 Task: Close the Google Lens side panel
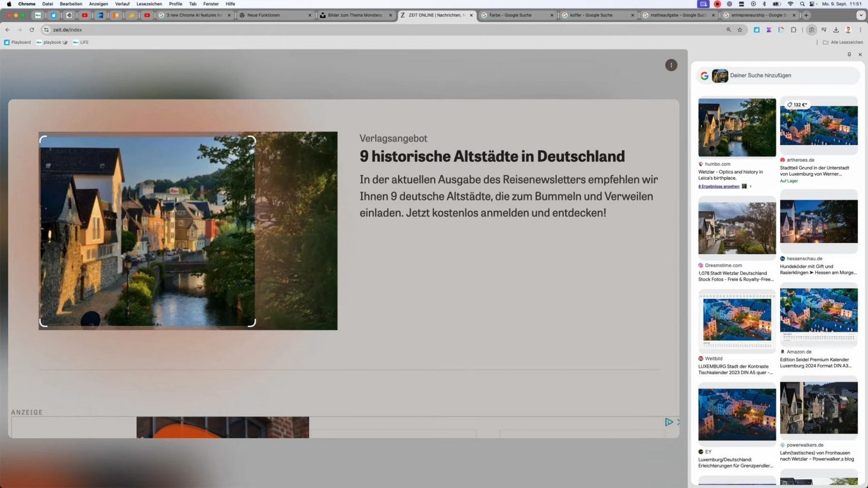point(860,54)
